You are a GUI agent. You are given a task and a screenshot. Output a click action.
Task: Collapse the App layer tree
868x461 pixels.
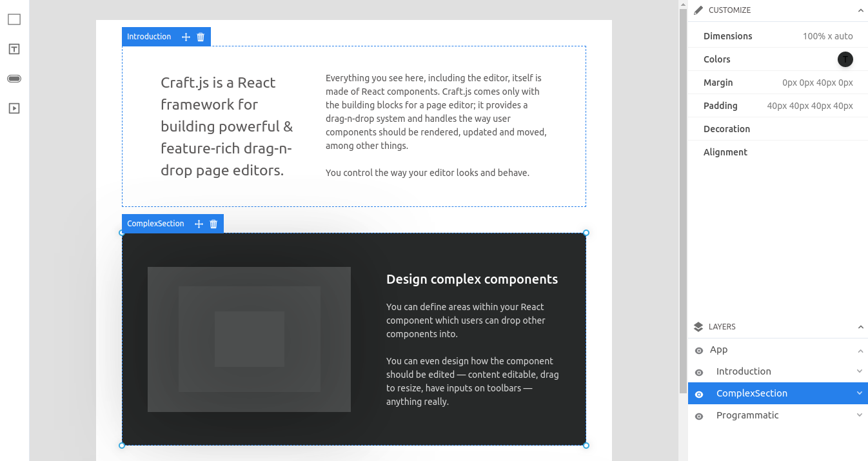coord(860,351)
